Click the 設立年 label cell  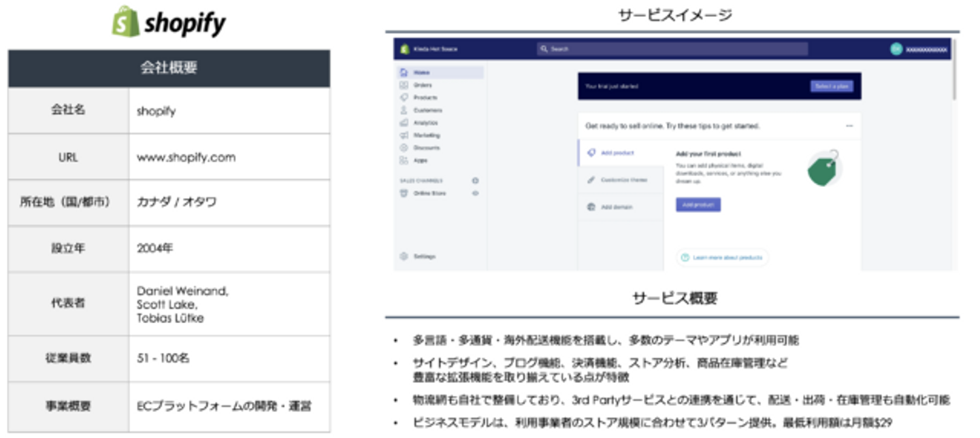point(68,248)
